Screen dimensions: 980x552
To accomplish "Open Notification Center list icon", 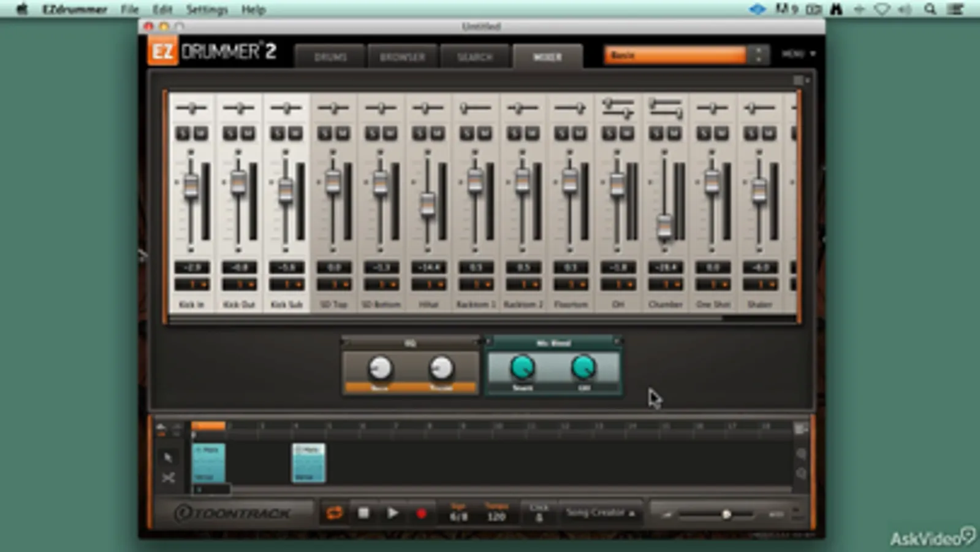I will (x=955, y=9).
